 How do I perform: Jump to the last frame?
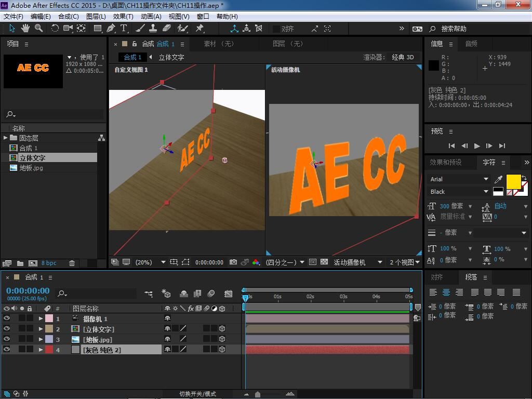pyautogui.click(x=502, y=146)
